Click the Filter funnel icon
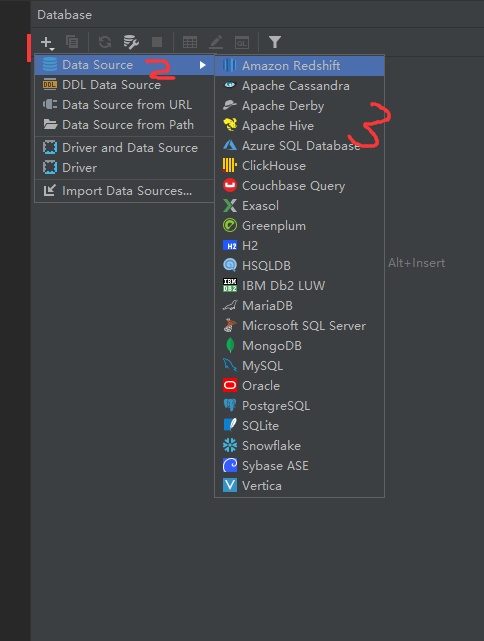The width and height of the screenshot is (484, 641). click(x=275, y=42)
